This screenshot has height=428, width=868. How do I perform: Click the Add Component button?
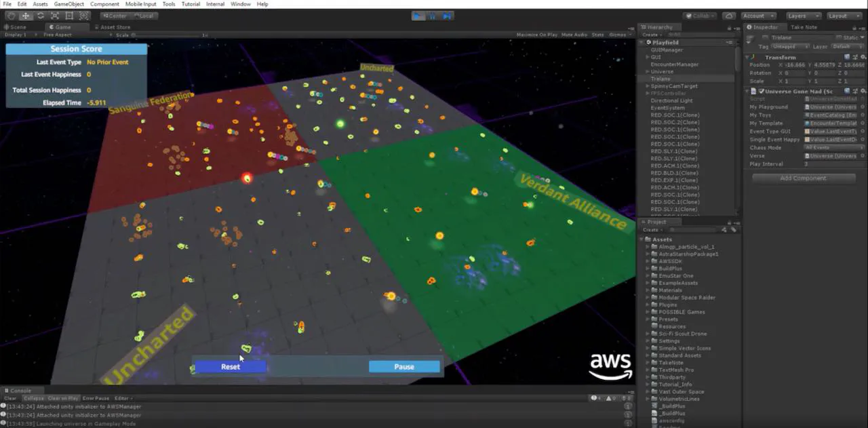804,178
